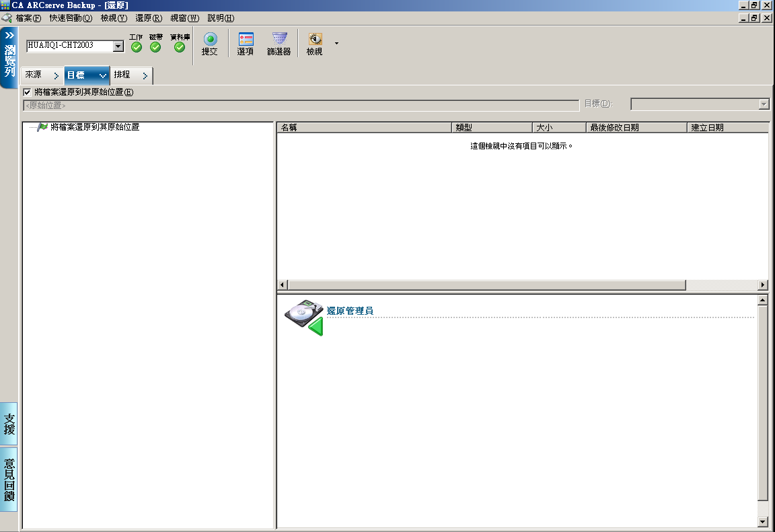Click the document icon beside 檔案 menu
This screenshot has height=532, width=775.
[7, 17]
